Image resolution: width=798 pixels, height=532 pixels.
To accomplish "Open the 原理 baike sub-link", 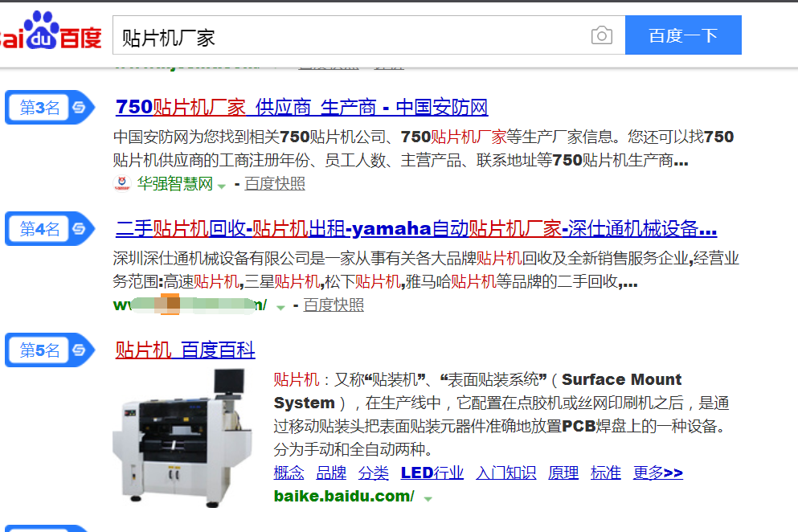I will point(563,473).
